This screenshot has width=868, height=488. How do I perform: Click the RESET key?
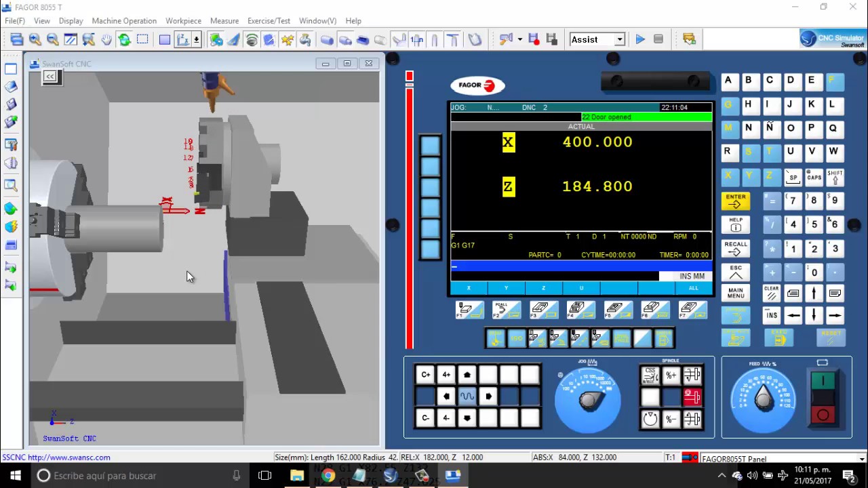pyautogui.click(x=831, y=338)
